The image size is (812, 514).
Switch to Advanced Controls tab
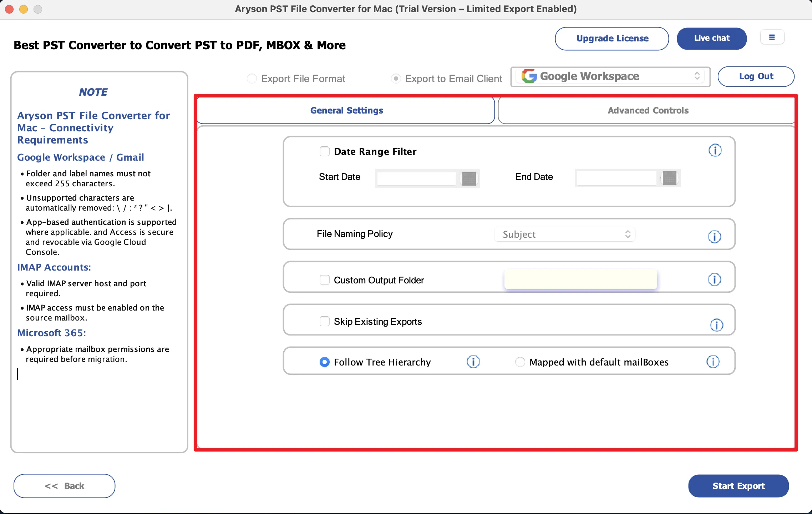tap(647, 111)
